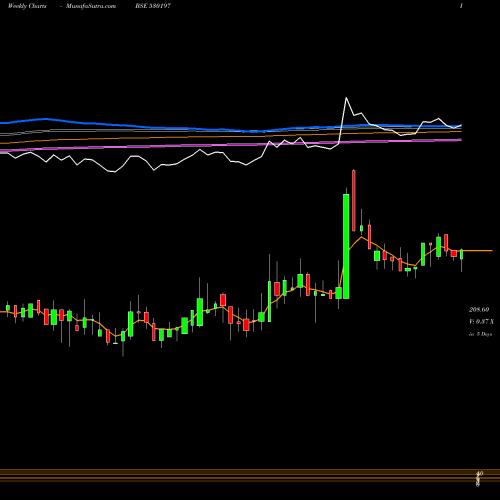Click the "208.69" price value
Image resolution: width=500 pixels, height=500 pixels.
479,310
